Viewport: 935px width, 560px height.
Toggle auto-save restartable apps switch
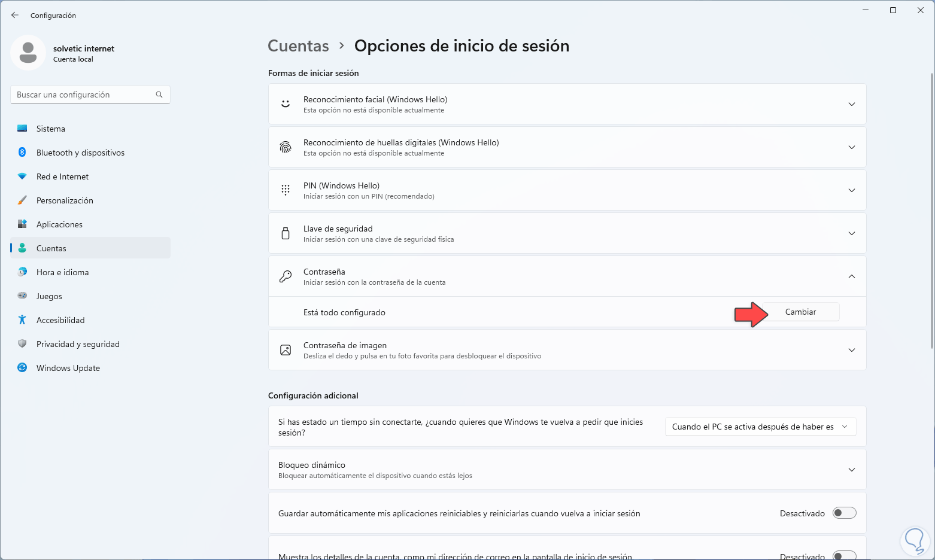tap(844, 513)
